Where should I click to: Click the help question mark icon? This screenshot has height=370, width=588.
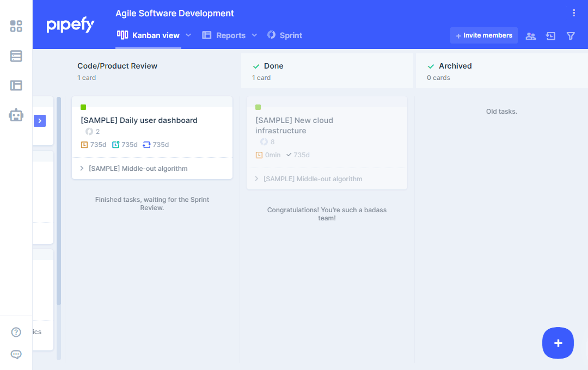pos(16,332)
